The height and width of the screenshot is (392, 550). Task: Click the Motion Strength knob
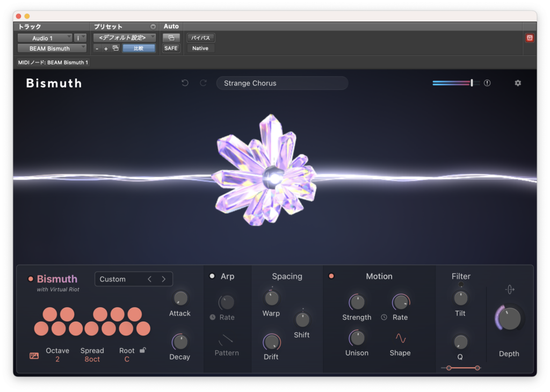click(357, 302)
